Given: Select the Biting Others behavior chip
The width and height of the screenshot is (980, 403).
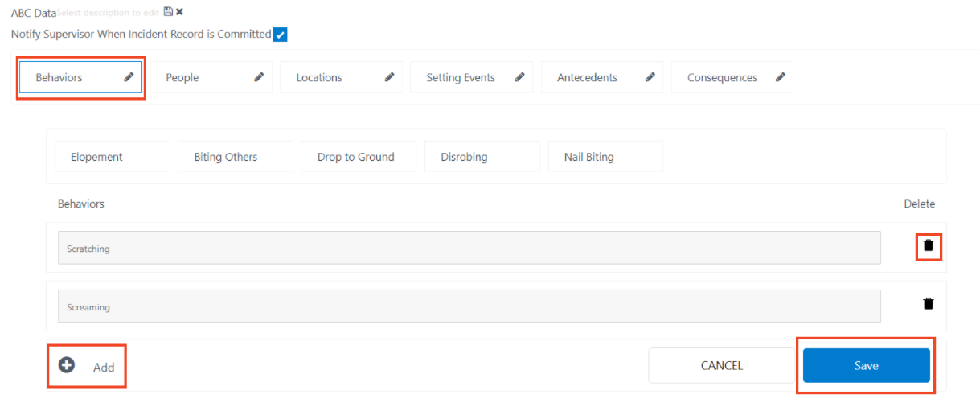Looking at the screenshot, I should coord(236,157).
